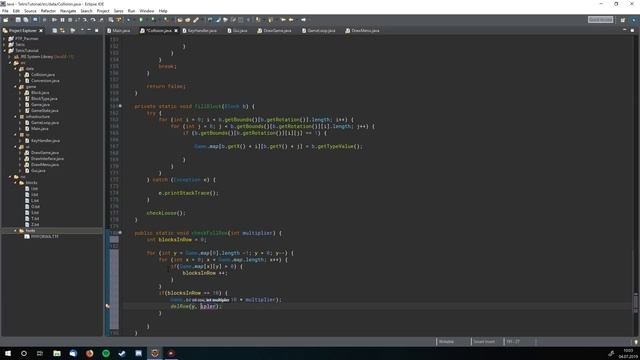Click the New file toolbar icon
The image size is (640, 360).
point(6,20)
